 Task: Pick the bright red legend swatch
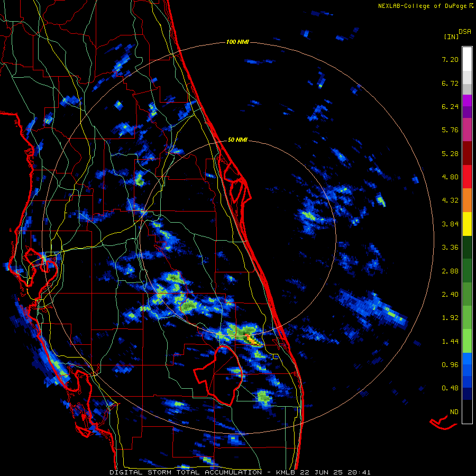pos(467,177)
